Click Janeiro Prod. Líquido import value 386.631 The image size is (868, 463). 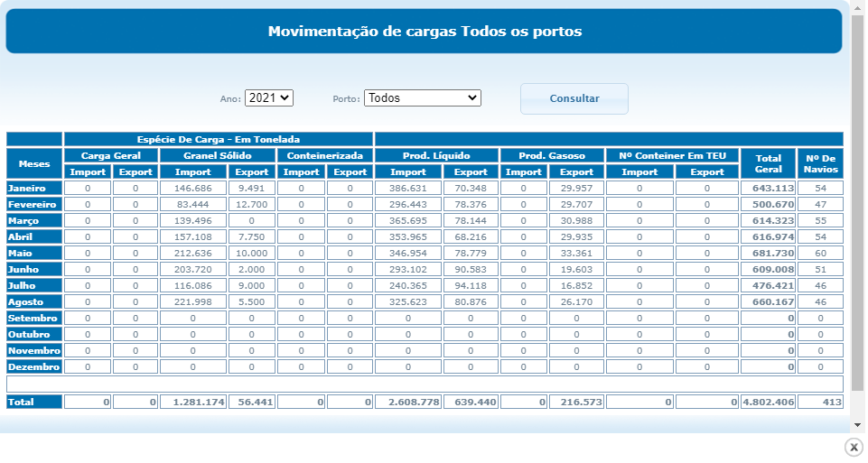coord(408,188)
